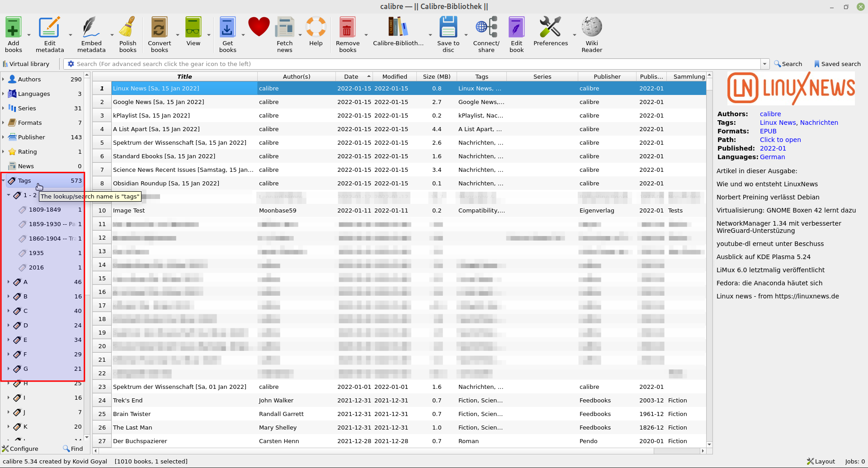Image resolution: width=868 pixels, height=468 pixels.
Task: Click the Jobs: 0 indicator
Action: point(855,461)
